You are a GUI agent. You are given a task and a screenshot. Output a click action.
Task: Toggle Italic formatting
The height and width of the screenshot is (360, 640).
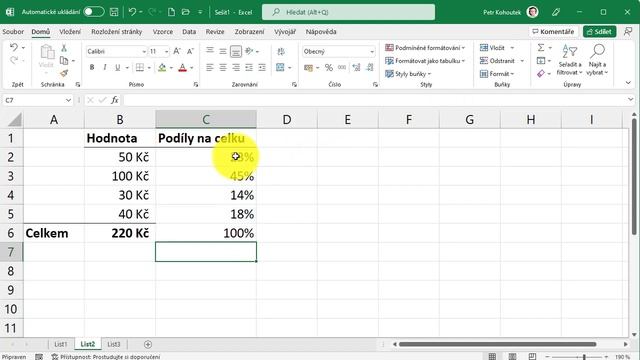tap(105, 67)
